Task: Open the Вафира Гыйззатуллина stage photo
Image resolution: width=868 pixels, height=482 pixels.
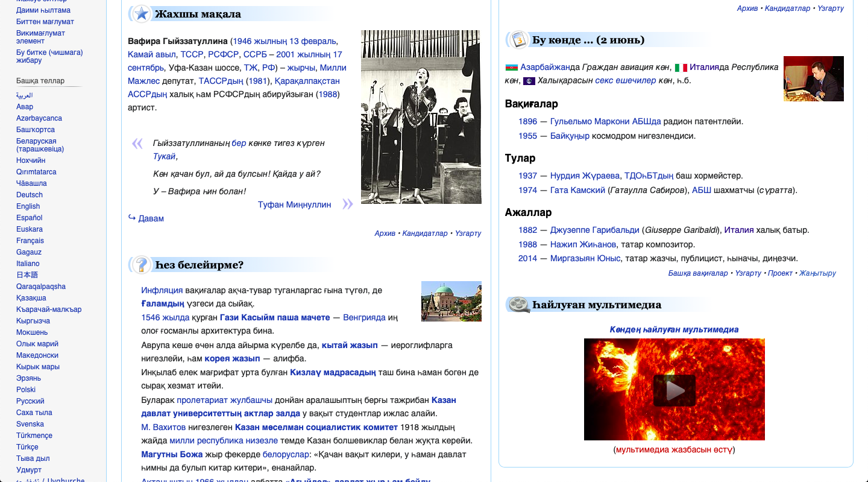Action: pyautogui.click(x=421, y=117)
